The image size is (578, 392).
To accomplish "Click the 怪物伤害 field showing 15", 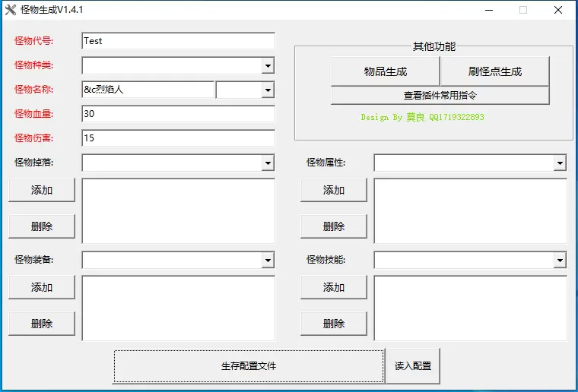I will 179,138.
